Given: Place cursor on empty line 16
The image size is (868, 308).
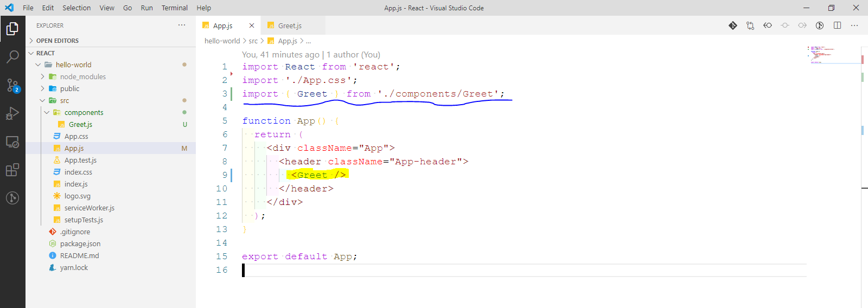Looking at the screenshot, I should coord(524,270).
